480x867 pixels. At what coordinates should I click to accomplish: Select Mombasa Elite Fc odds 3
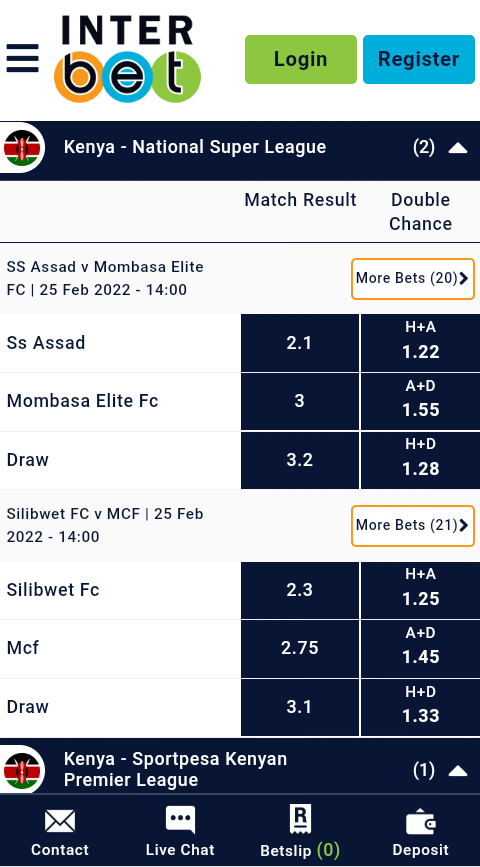(300, 401)
